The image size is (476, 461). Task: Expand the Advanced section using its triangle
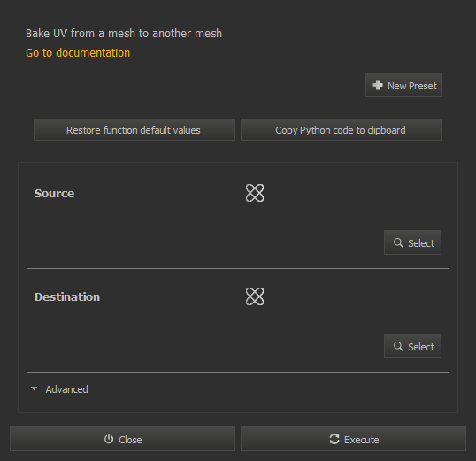coord(34,388)
